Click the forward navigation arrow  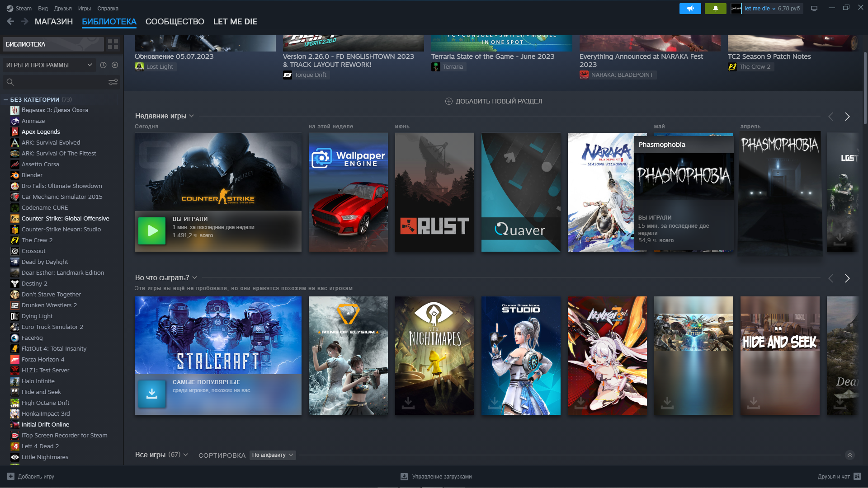click(x=24, y=21)
